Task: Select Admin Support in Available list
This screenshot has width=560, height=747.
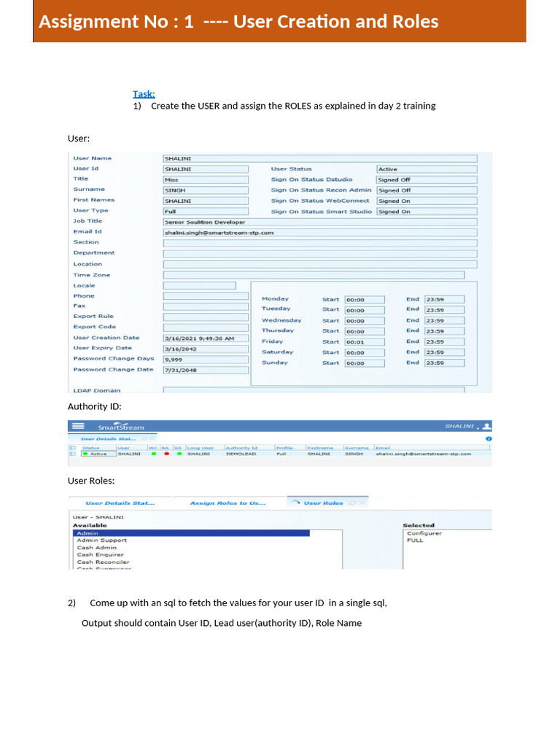Action: pyautogui.click(x=102, y=541)
